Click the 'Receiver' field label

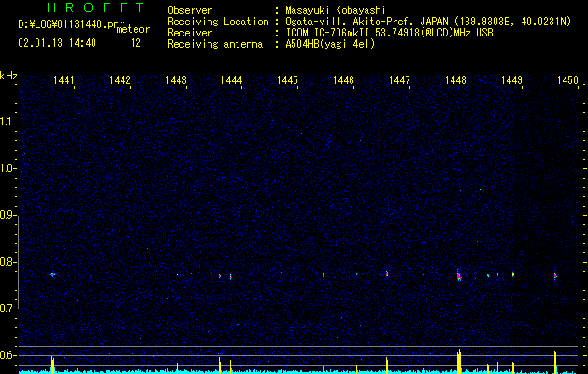click(190, 33)
